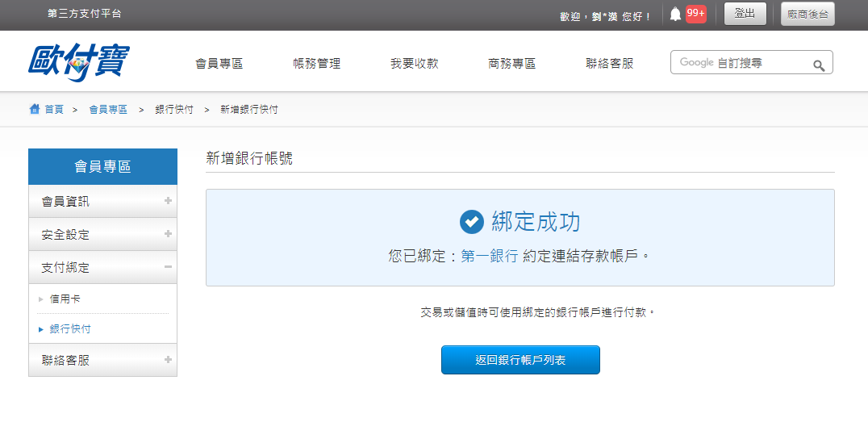Click the 新增銀行帳號 page title
Screen dimensions: 868x443
point(249,158)
